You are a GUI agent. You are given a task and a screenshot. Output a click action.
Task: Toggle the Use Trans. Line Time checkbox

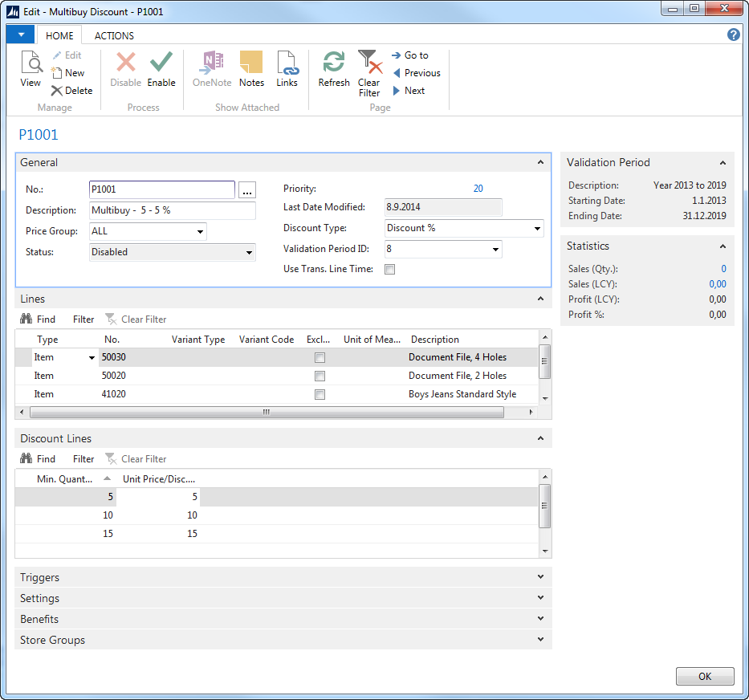pos(390,270)
